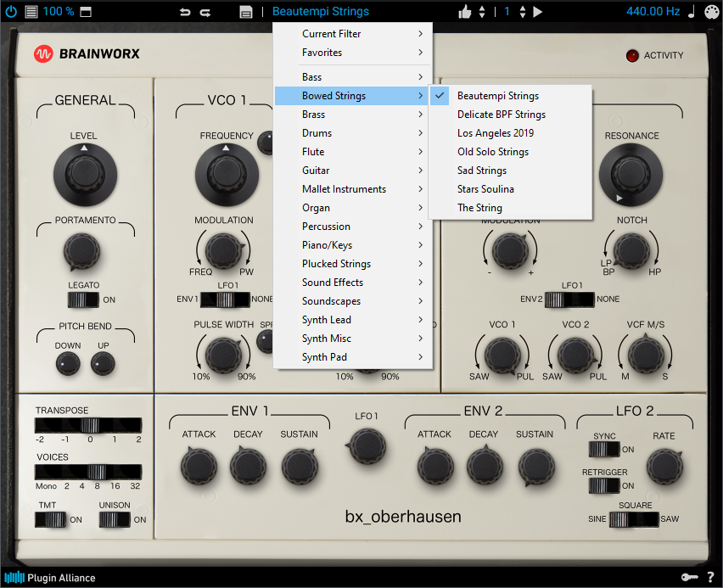Click the PITCH BEND DOWN knob
Image resolution: width=723 pixels, height=588 pixels.
pos(68,364)
